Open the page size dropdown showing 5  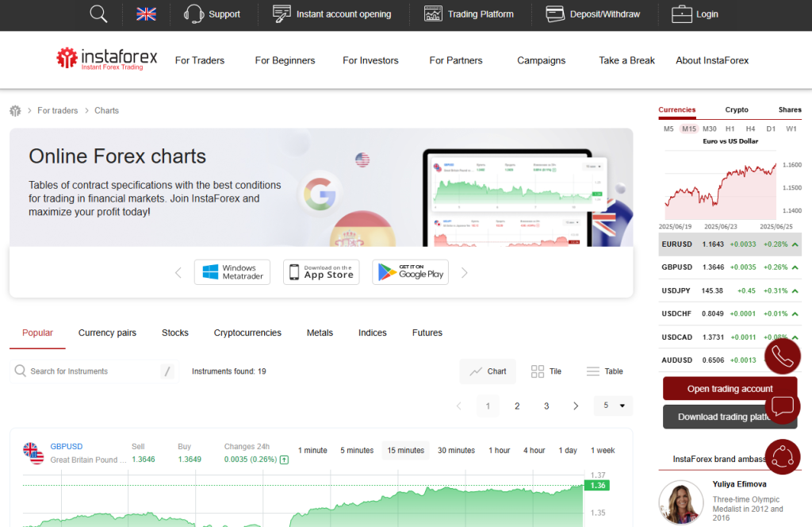click(x=612, y=406)
